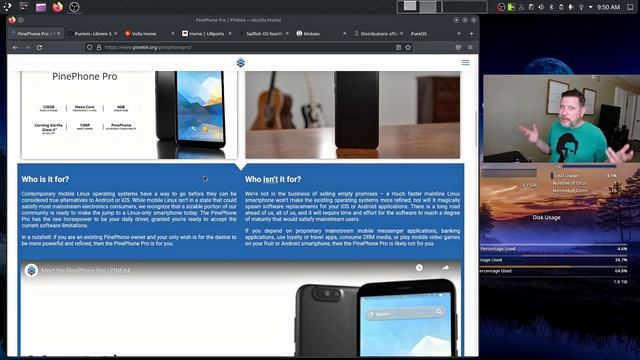This screenshot has width=640, height=360.
Task: Click the lock tray icon
Action: pyautogui.click(x=561, y=7)
